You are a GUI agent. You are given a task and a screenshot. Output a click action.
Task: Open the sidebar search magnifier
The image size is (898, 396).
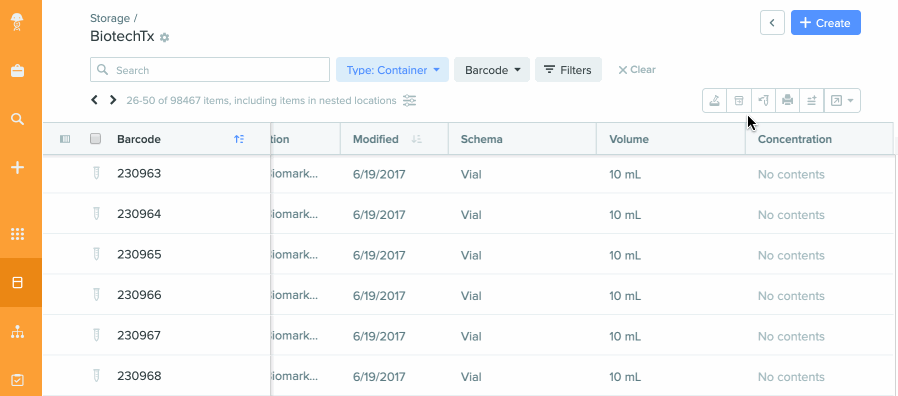(x=18, y=119)
